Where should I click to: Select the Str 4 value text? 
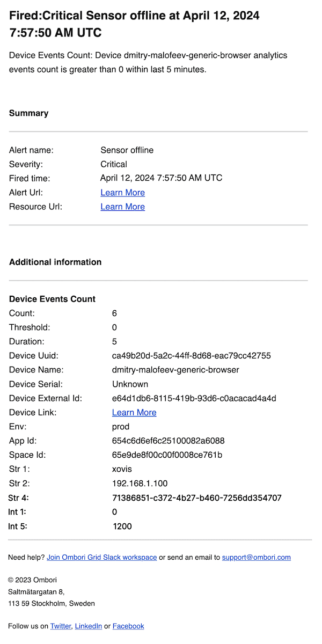196,498
